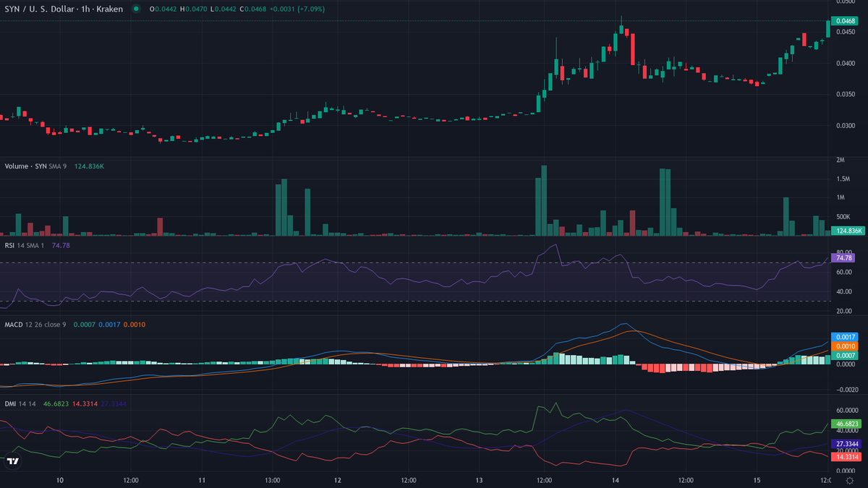Click the green 0.0007 tag on the MACD axis
The width and height of the screenshot is (868, 488).
[x=846, y=356]
